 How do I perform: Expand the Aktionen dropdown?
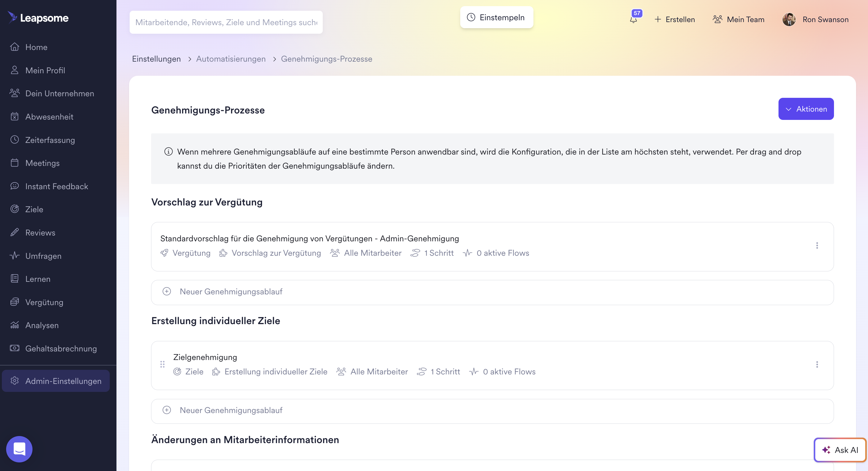806,109
